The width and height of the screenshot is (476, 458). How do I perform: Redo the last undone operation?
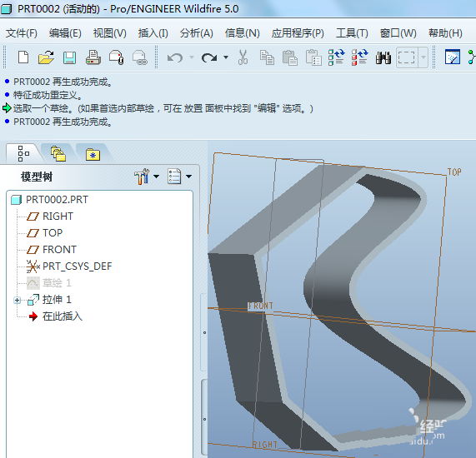coord(209,57)
